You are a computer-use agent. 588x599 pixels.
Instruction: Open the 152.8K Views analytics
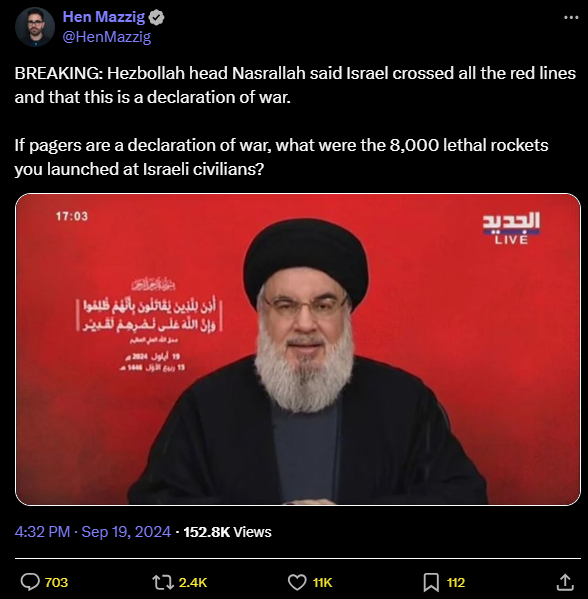point(227,532)
